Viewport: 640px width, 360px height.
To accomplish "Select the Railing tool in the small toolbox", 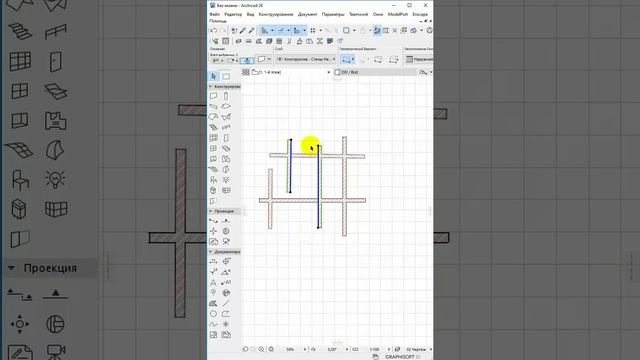I will (226, 127).
